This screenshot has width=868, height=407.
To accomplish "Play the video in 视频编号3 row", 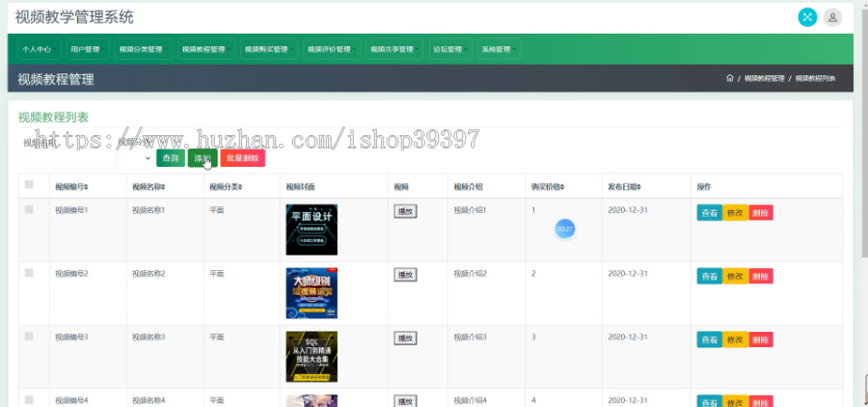I will 405,339.
